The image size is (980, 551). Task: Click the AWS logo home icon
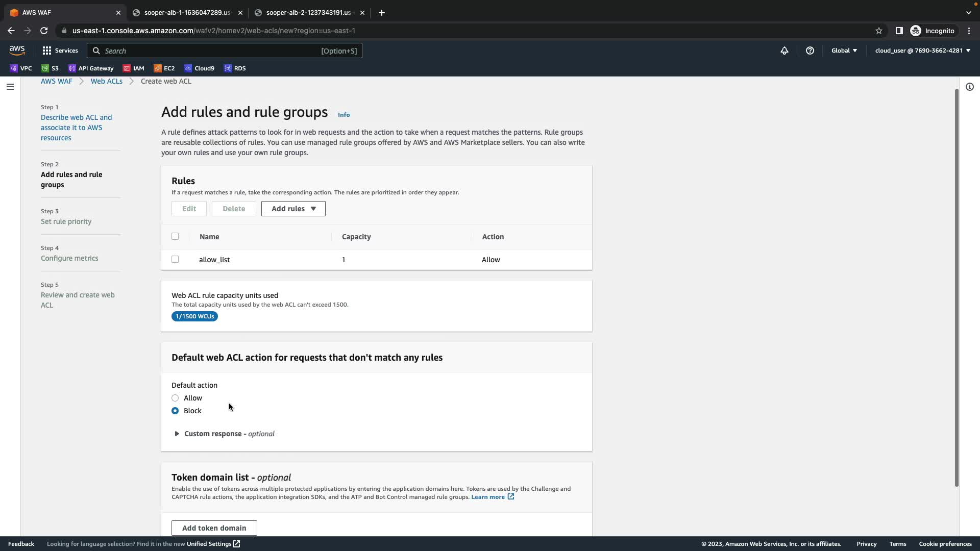[17, 50]
